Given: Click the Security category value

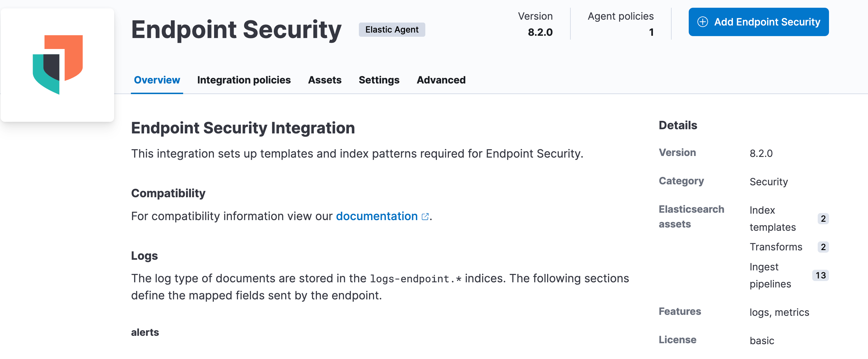Looking at the screenshot, I should 769,182.
